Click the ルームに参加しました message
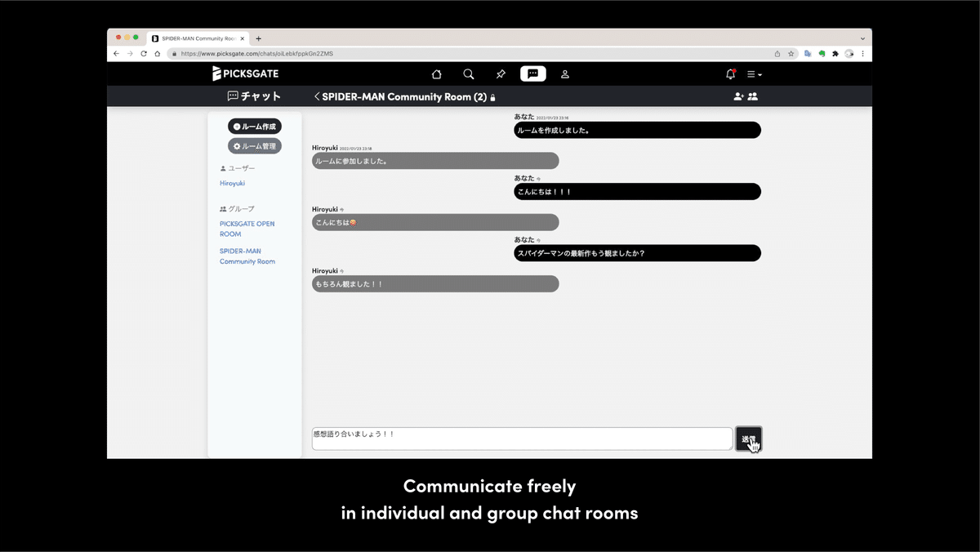Screen dimensions: 980x552 click(435, 161)
